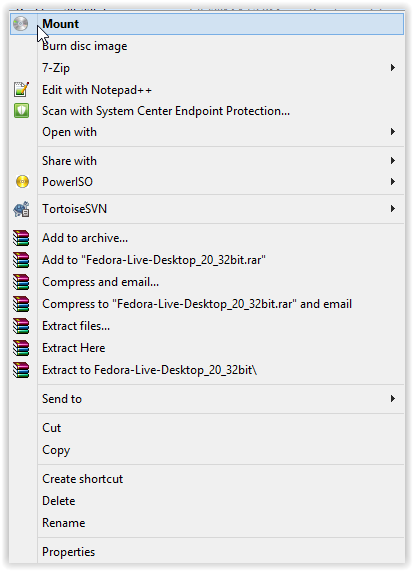This screenshot has height=571, width=413.
Task: Open the TortoiseSVN menu entry
Action: point(207,209)
